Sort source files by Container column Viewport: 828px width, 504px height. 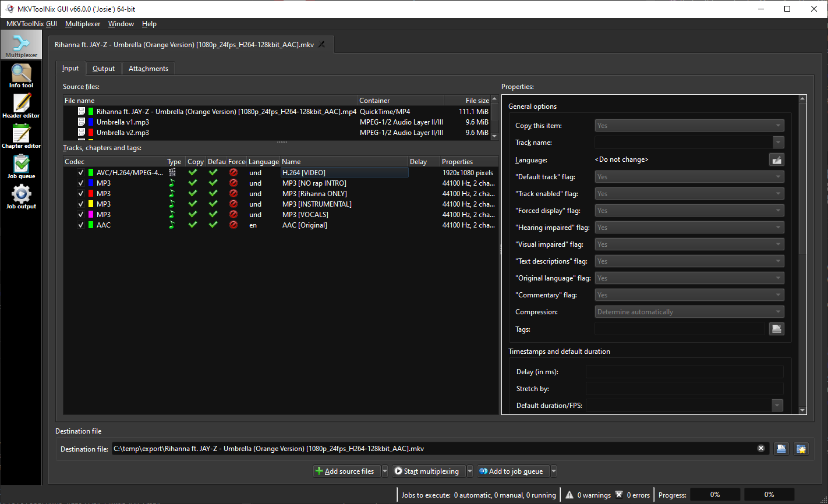pos(401,100)
